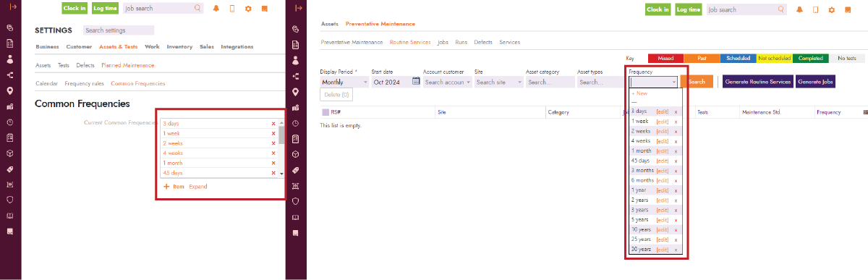Click + New in Frequency dropdown
This screenshot has width=868, height=280.
coord(639,93)
